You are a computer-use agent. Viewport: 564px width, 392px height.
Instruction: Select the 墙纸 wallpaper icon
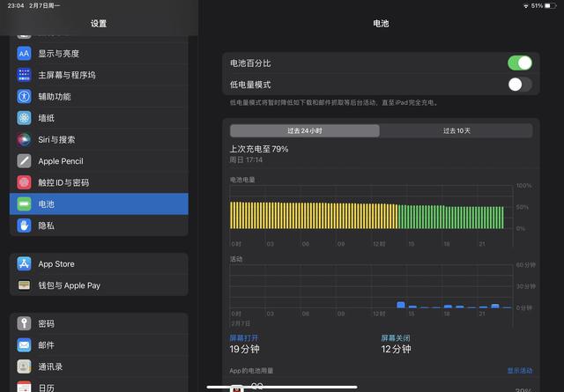point(24,118)
